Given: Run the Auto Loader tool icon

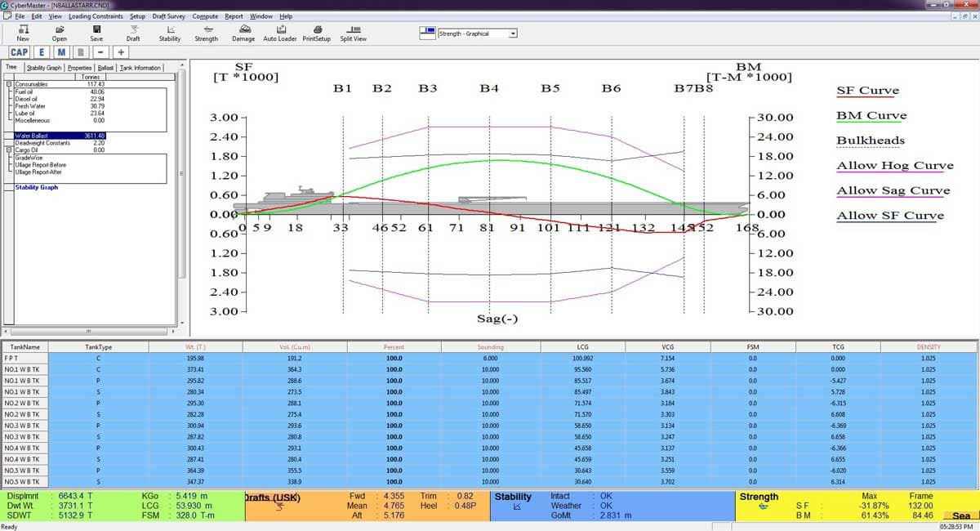Looking at the screenshot, I should (x=279, y=32).
